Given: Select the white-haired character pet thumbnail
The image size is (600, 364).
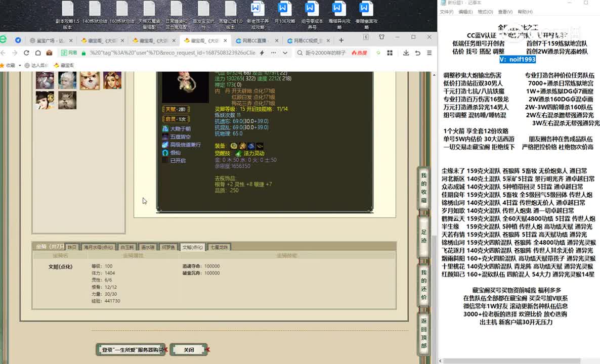Looking at the screenshot, I should pos(67,80).
